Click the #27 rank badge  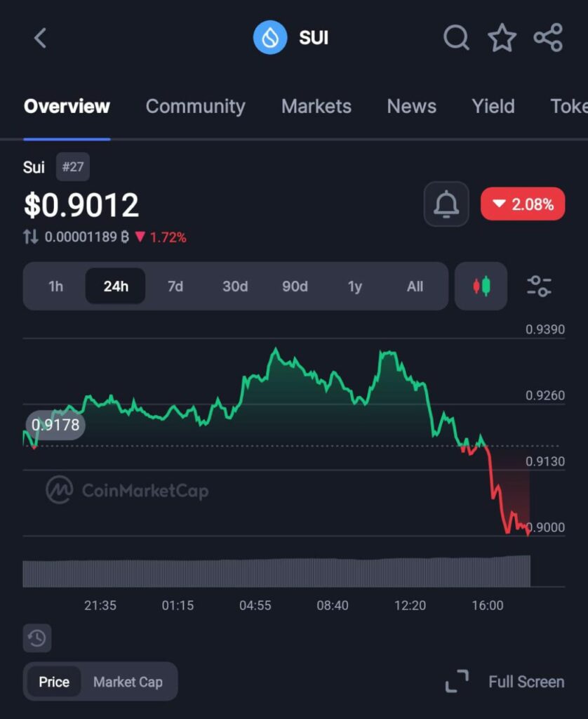(x=72, y=166)
